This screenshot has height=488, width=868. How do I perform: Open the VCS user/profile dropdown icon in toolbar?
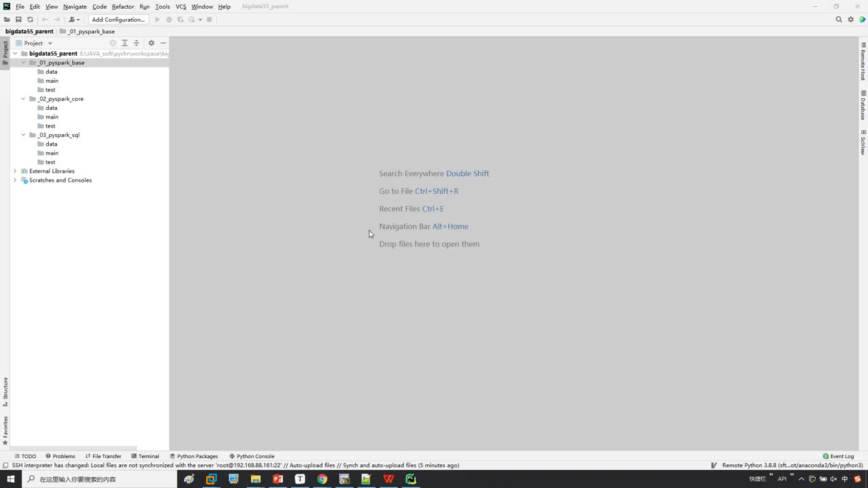(x=74, y=20)
